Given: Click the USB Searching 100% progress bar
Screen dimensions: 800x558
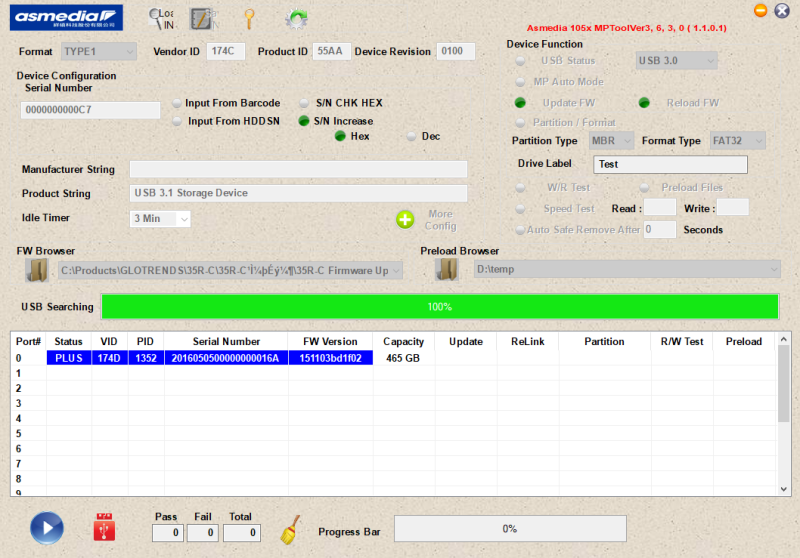Looking at the screenshot, I should (x=440, y=307).
